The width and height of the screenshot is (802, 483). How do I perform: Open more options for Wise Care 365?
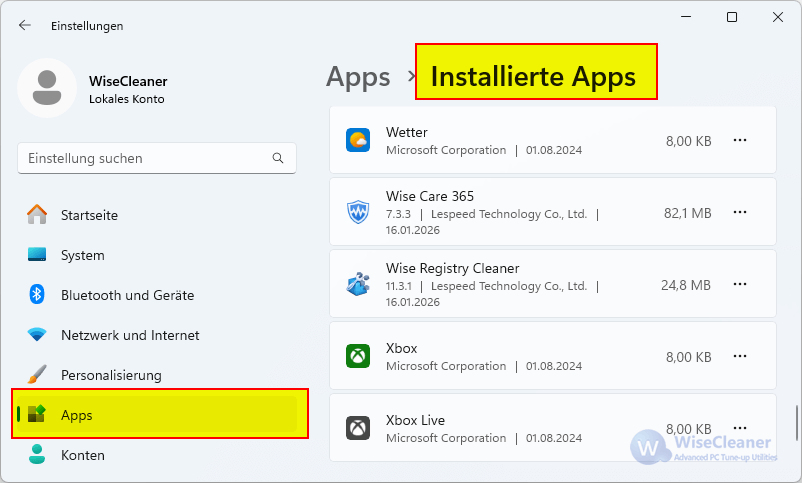pos(740,212)
